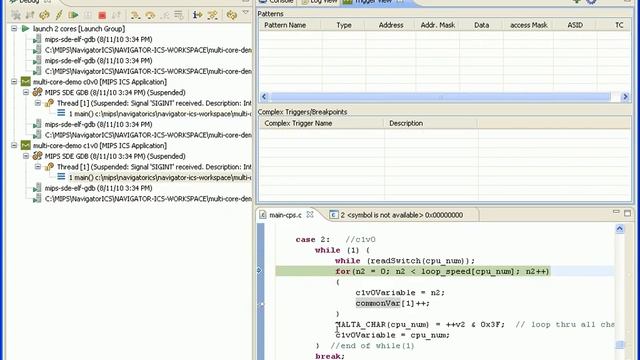
Task: Collapse Thread [1] under c1v0
Action: tap(38, 167)
